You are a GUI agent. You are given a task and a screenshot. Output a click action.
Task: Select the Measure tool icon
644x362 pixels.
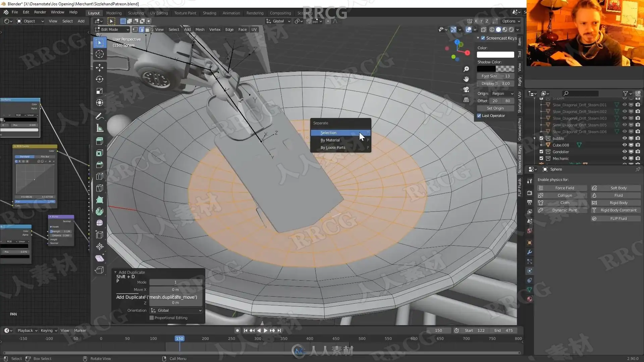[100, 128]
